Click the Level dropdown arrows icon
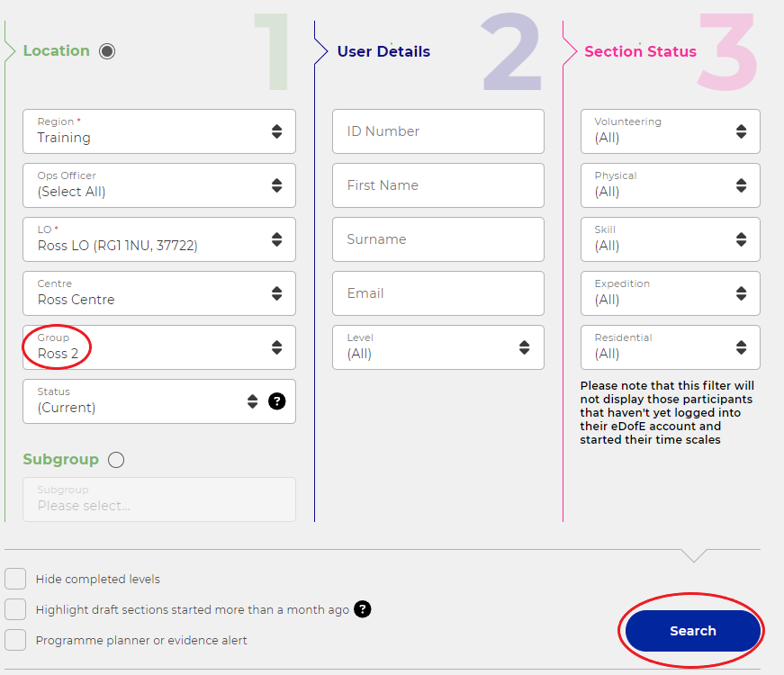The height and width of the screenshot is (675, 784). click(x=524, y=347)
